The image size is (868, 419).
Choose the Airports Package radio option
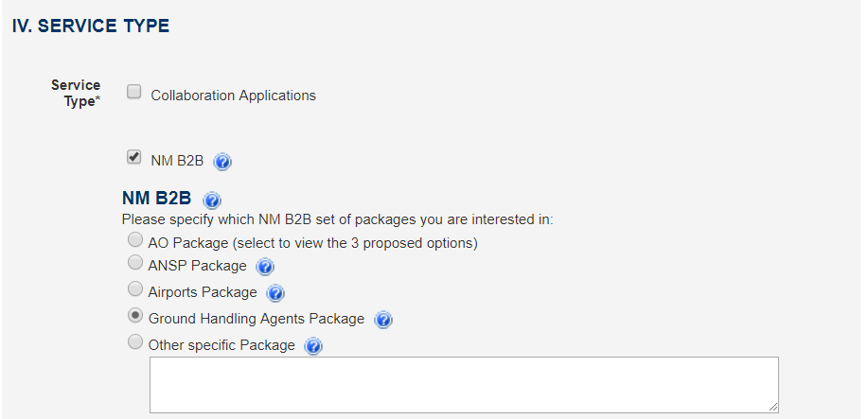pos(135,288)
